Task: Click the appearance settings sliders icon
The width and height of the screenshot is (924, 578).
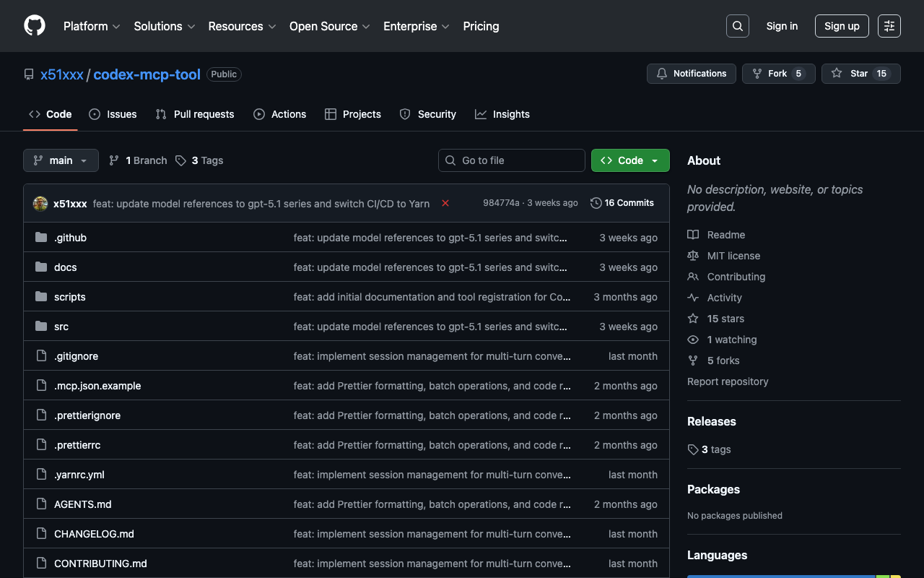Action: coord(889,26)
